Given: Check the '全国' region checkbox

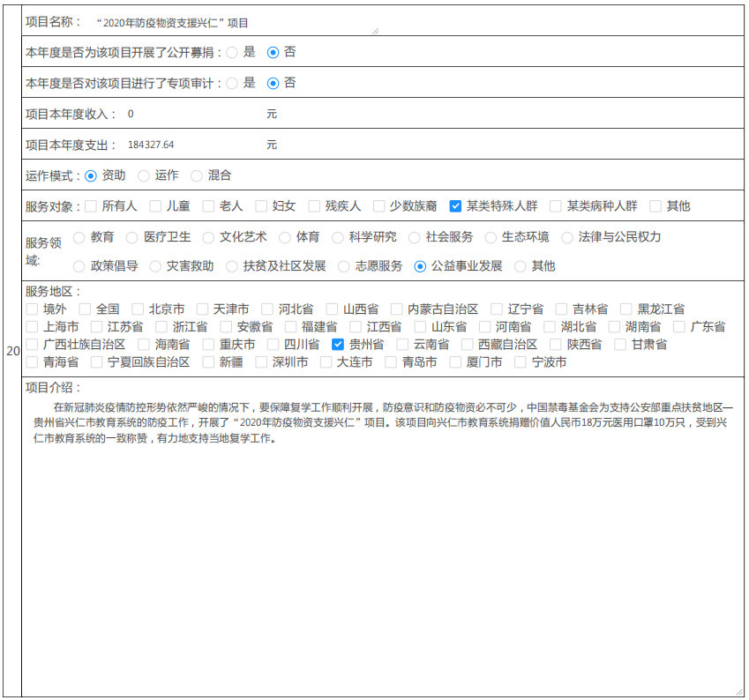Looking at the screenshot, I should click(x=85, y=309).
